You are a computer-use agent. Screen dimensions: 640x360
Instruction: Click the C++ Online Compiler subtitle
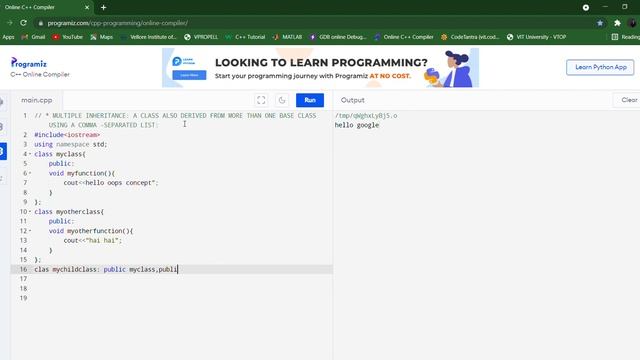pyautogui.click(x=40, y=74)
